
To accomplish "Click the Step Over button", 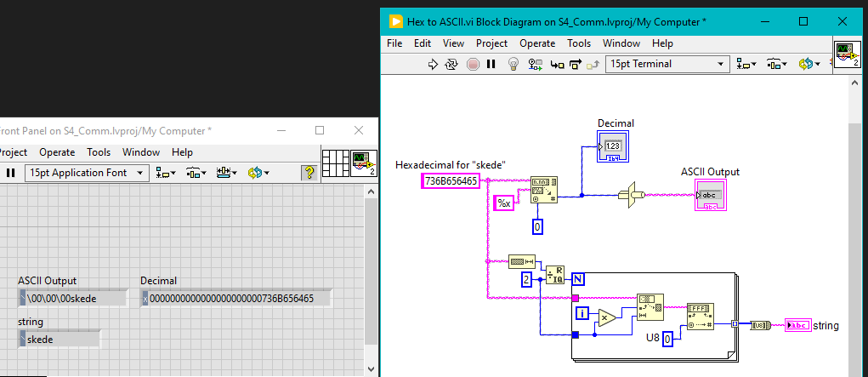I will 576,64.
